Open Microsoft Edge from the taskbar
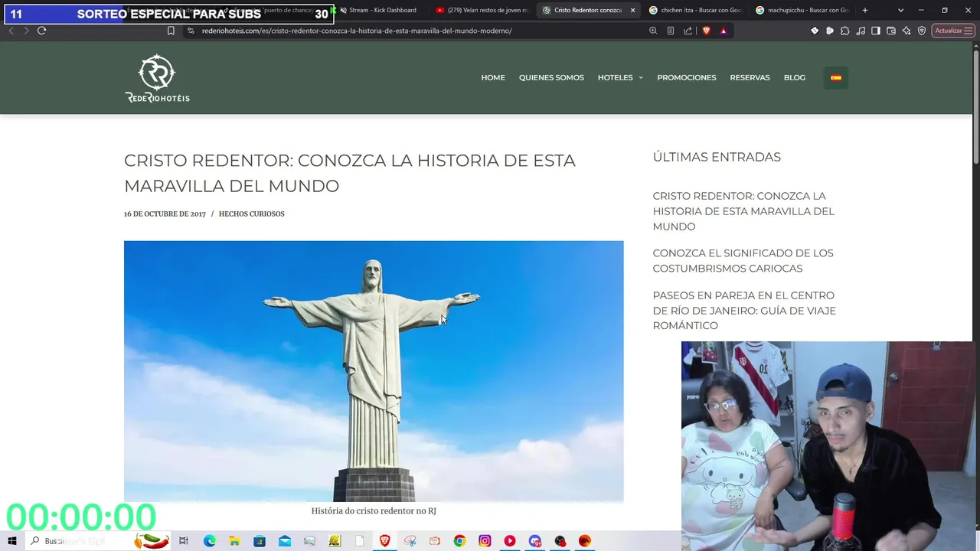The width and height of the screenshot is (980, 551). pyautogui.click(x=209, y=541)
